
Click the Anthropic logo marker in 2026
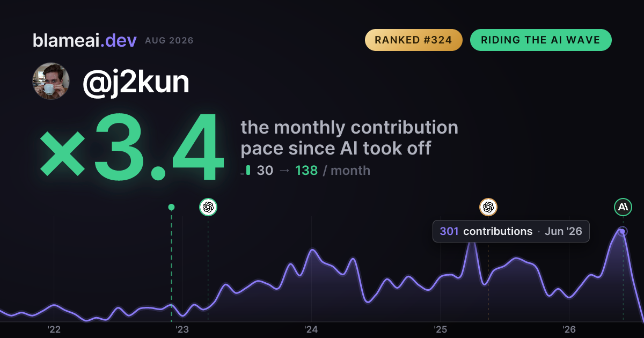[623, 207]
